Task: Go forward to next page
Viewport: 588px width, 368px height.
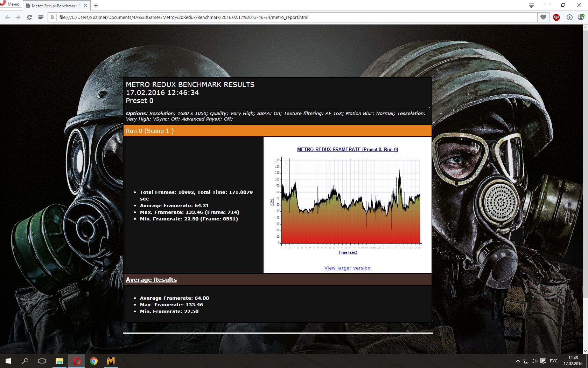Action: 18,17
